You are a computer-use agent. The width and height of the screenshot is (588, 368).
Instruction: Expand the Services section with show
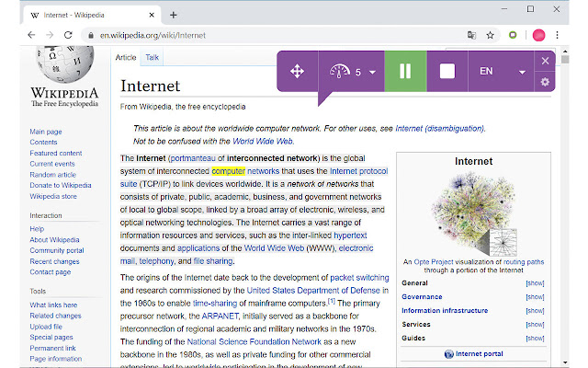click(x=535, y=325)
